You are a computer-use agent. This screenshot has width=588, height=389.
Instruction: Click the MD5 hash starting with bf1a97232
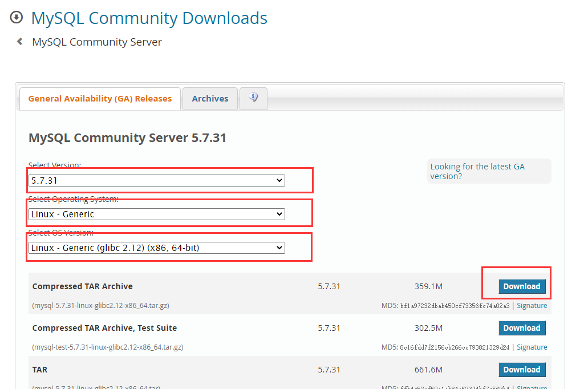click(x=455, y=306)
